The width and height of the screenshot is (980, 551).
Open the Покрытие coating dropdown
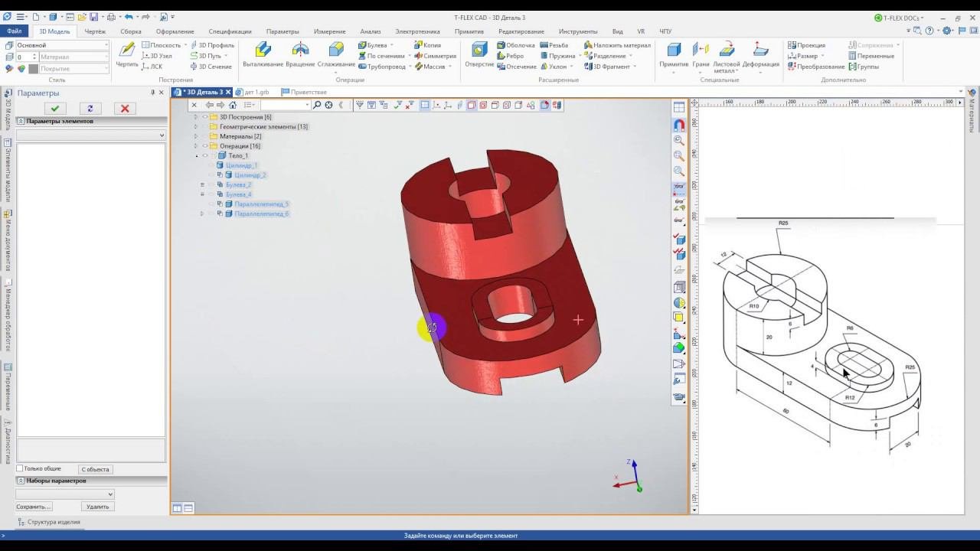tap(106, 68)
